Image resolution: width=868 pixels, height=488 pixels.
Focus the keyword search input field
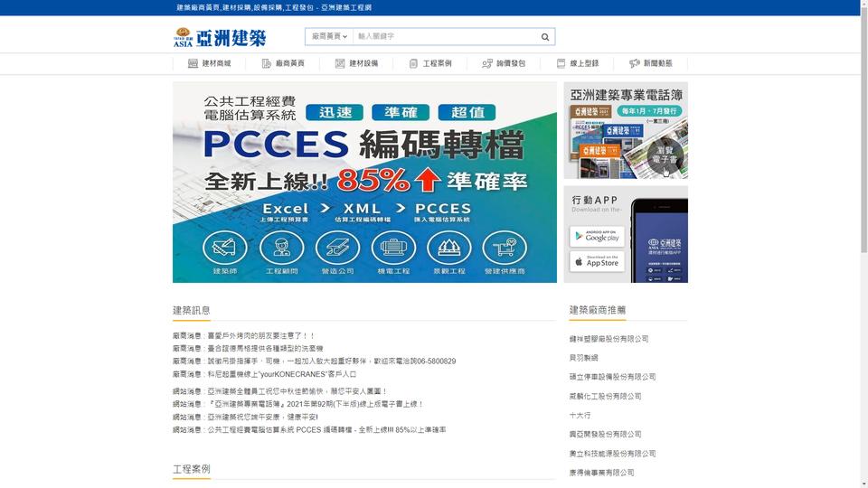pos(446,36)
